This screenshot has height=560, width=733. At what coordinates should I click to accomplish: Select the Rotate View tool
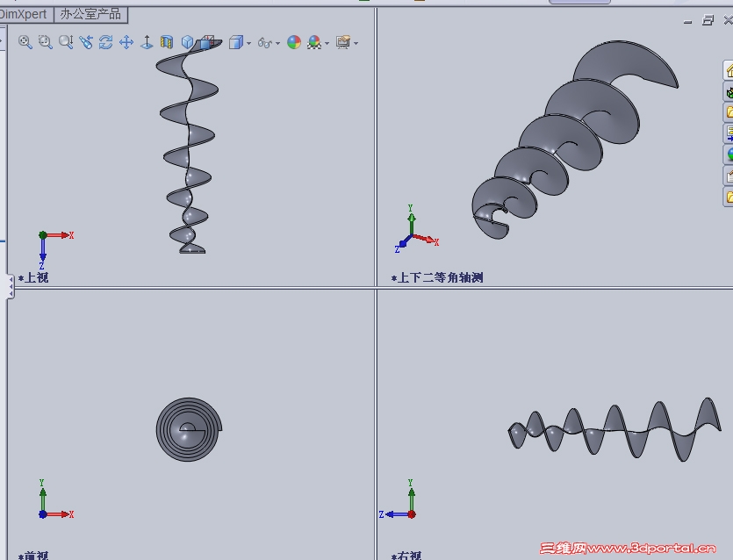pyautogui.click(x=106, y=42)
